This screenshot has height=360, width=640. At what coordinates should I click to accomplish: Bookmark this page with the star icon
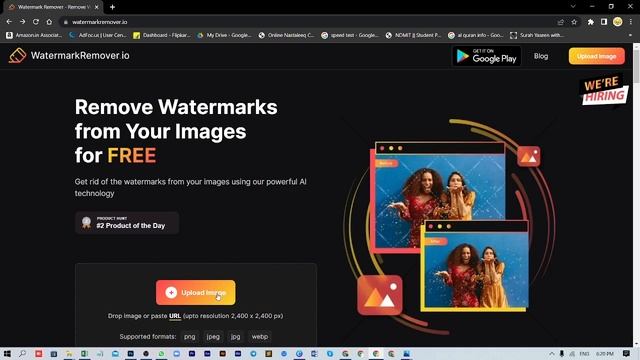[574, 22]
